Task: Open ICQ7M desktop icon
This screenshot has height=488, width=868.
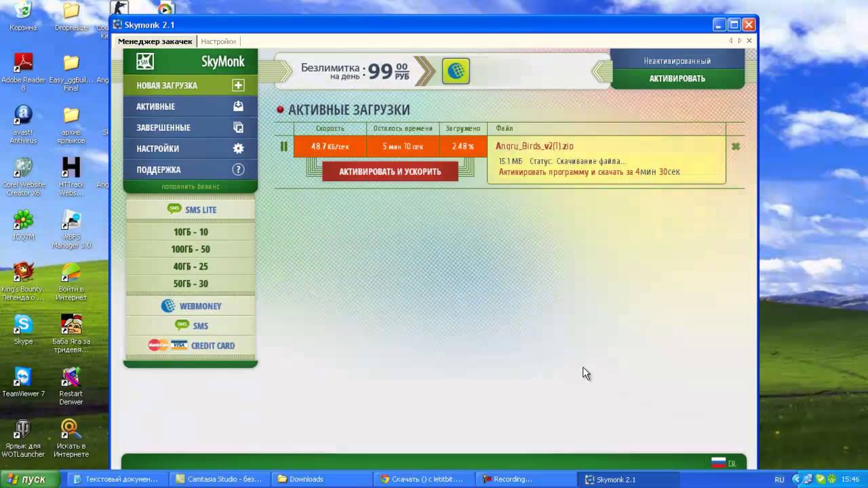Action: (x=23, y=225)
